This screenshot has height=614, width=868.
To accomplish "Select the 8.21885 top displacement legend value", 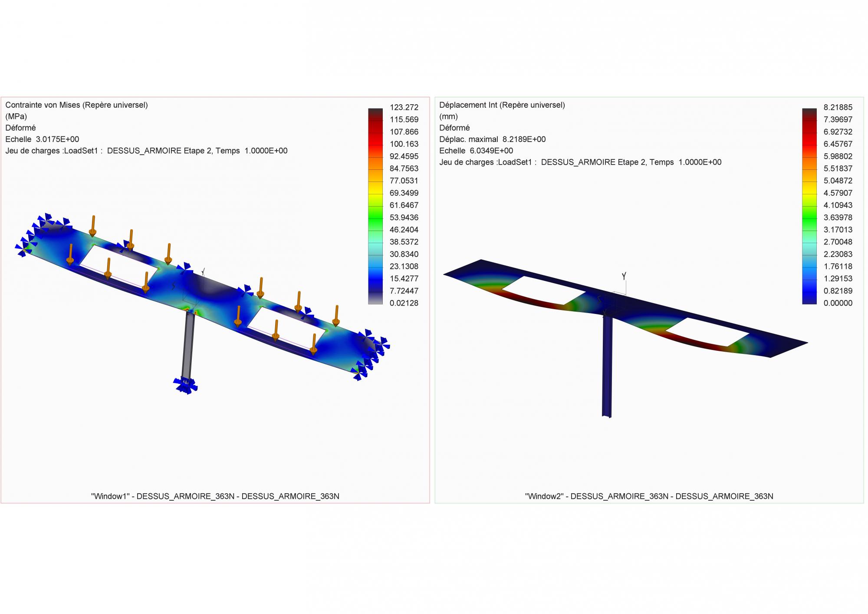I will (x=838, y=107).
